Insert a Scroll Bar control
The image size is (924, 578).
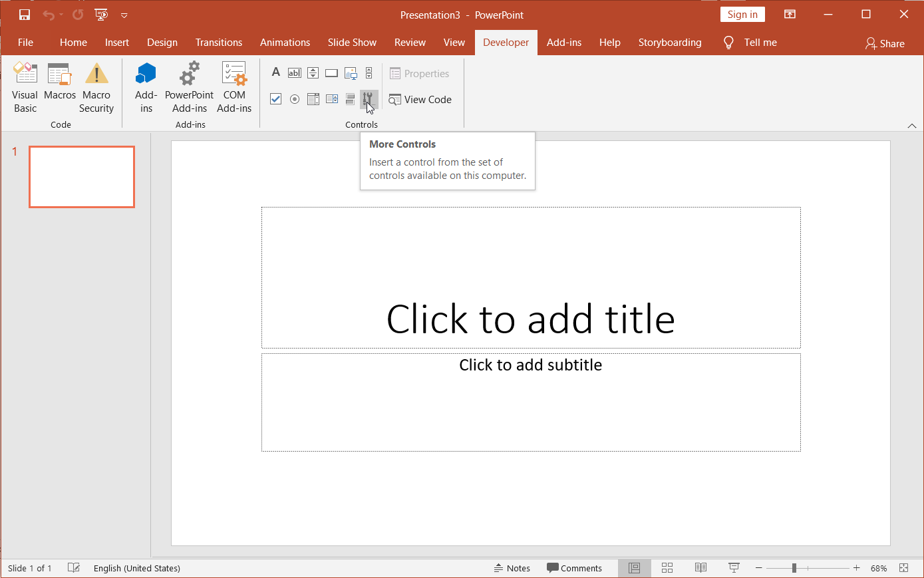pyautogui.click(x=369, y=73)
